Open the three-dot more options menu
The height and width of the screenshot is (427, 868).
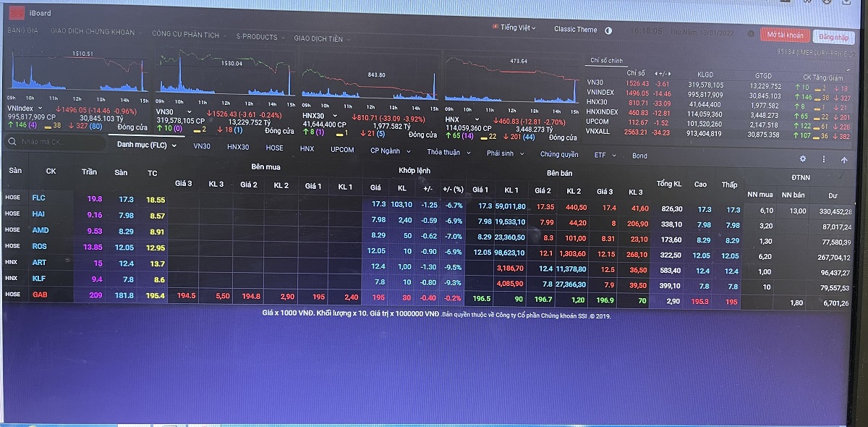click(822, 159)
